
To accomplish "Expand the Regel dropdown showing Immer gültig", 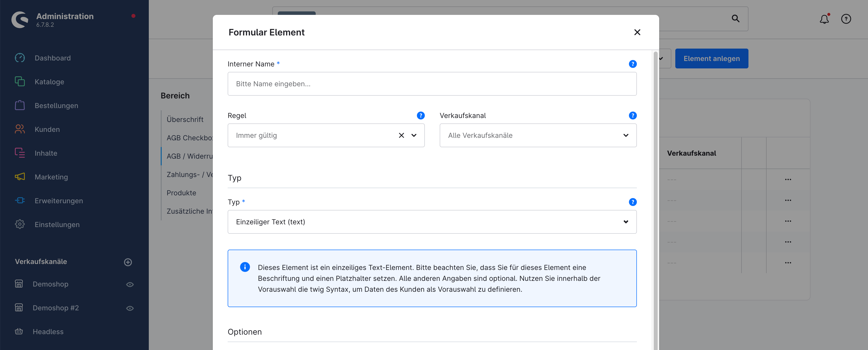I will (414, 135).
